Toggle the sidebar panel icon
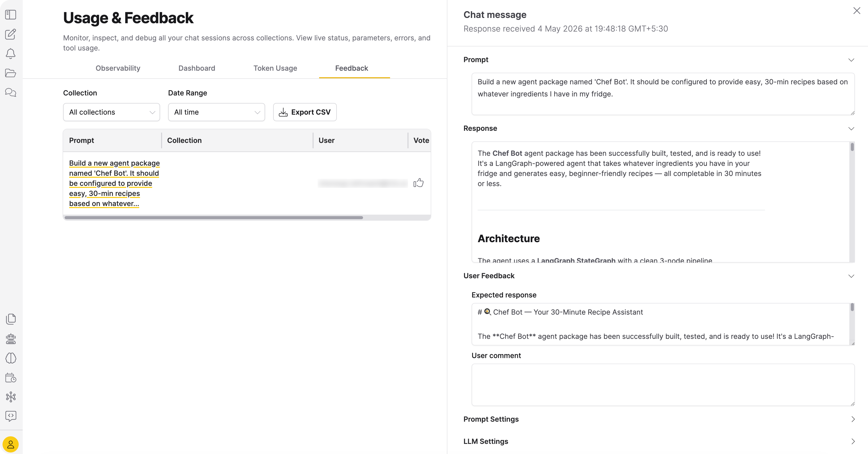Image resolution: width=868 pixels, height=454 pixels. [x=11, y=14]
